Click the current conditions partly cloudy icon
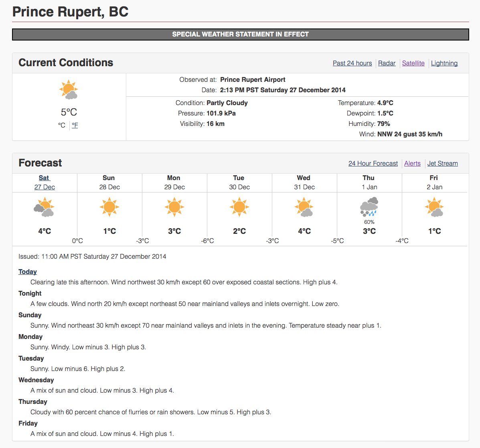 click(x=69, y=90)
